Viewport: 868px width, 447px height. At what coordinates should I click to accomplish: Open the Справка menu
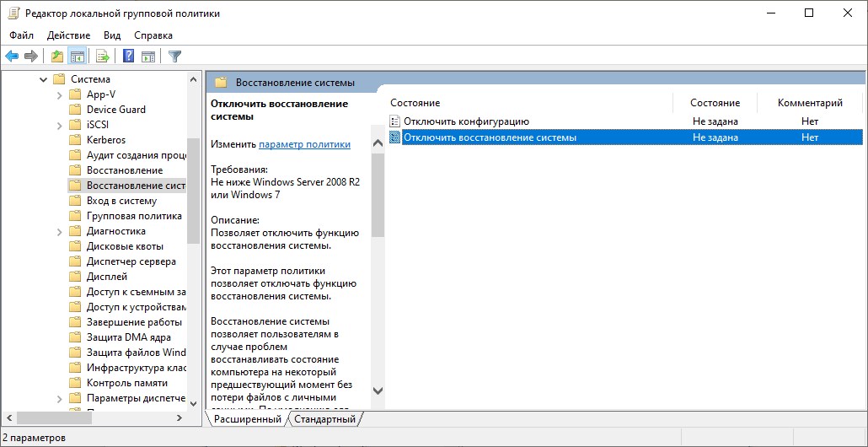coord(153,35)
